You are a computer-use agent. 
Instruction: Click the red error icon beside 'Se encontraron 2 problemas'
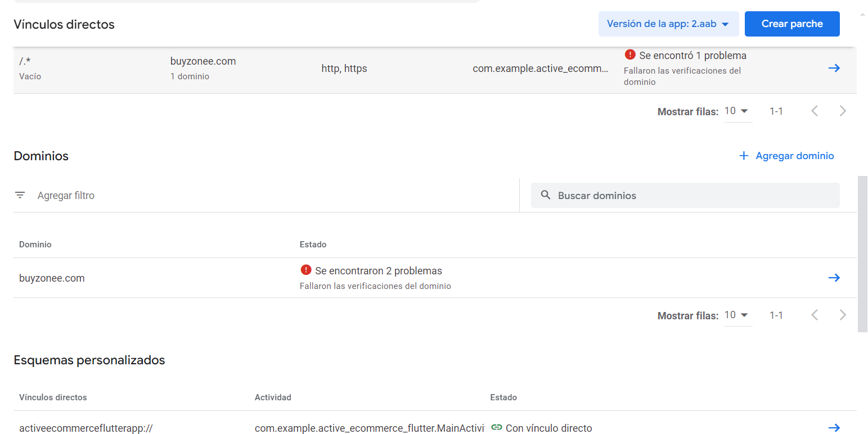pyautogui.click(x=306, y=270)
